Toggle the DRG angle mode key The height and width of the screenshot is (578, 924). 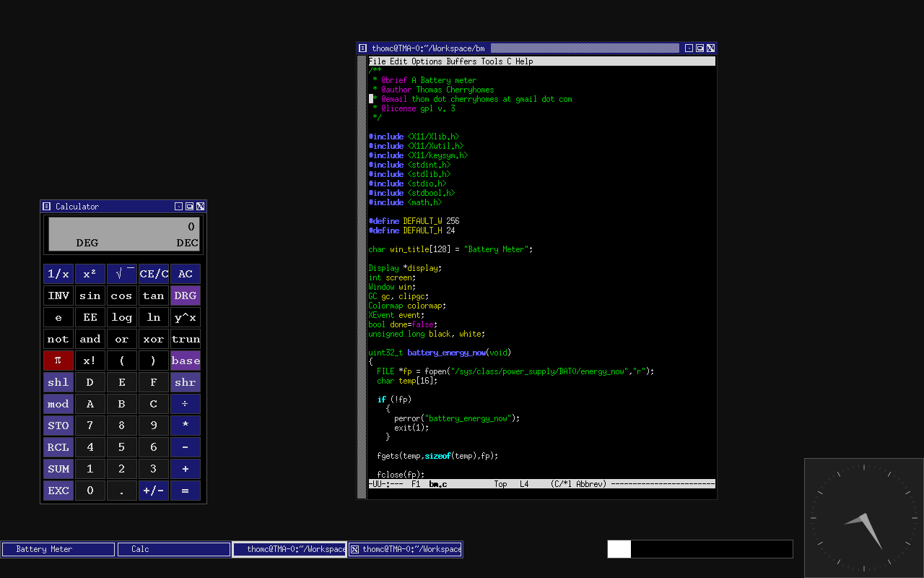(186, 296)
